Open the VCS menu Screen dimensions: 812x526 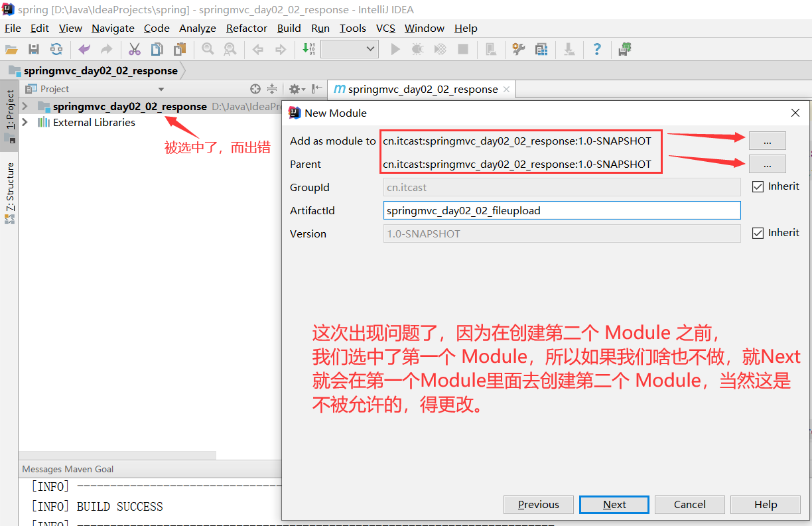385,28
